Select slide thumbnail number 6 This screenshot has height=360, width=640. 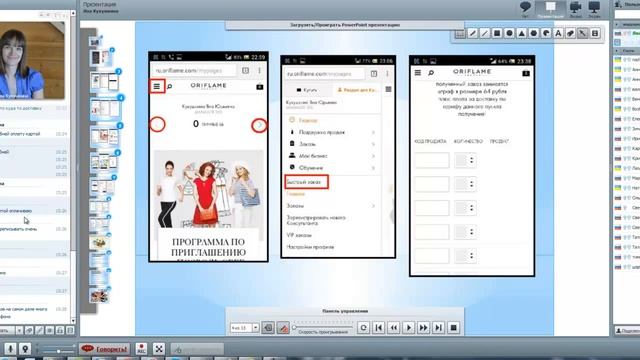103,162
